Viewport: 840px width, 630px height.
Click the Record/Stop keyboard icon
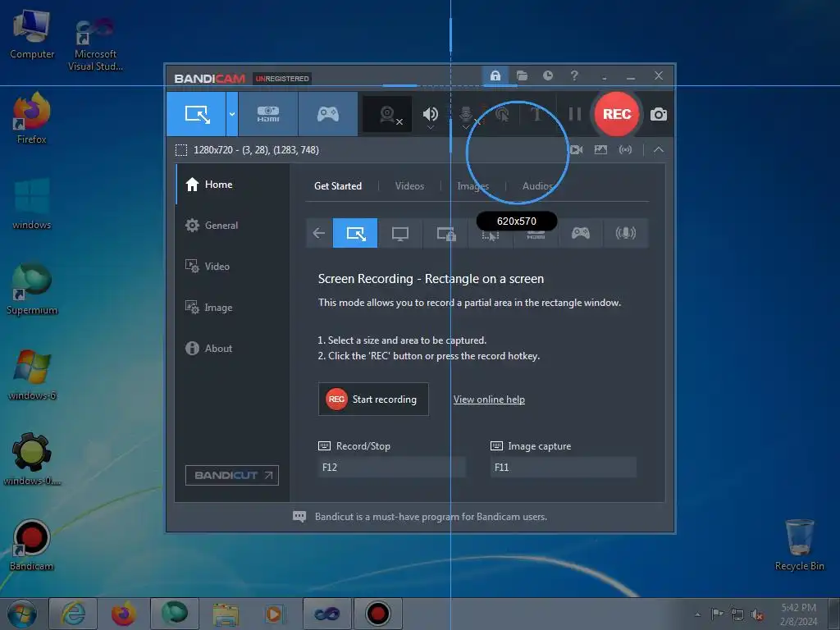(x=324, y=445)
